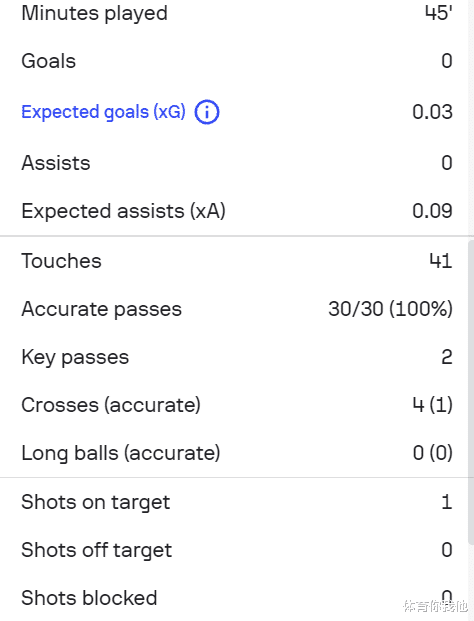Click the xG info icon
Image resolution: width=474 pixels, height=621 pixels.
207,112
